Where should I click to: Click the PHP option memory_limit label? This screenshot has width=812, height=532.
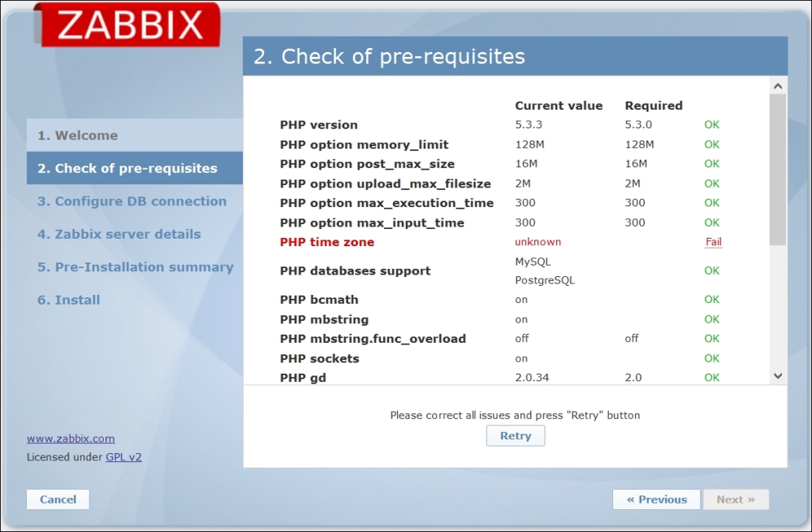click(x=364, y=145)
